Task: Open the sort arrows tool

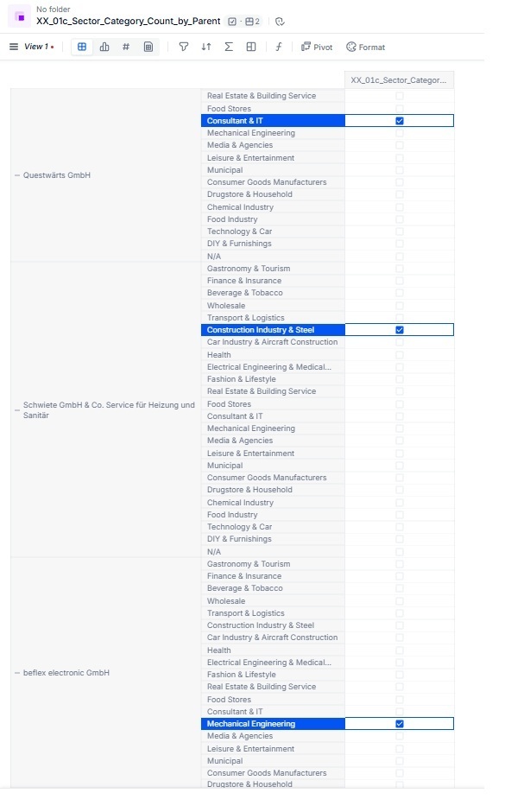Action: (206, 48)
